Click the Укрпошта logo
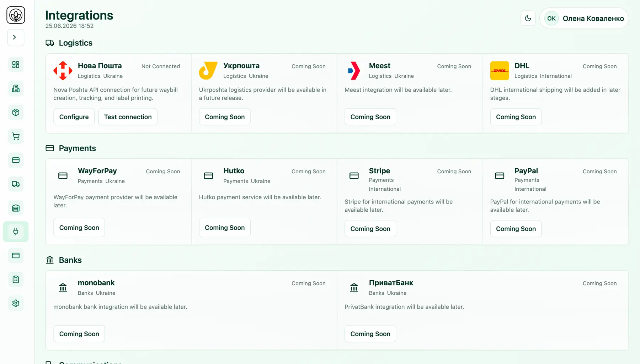Viewport: 640px width, 364px height. tap(208, 71)
